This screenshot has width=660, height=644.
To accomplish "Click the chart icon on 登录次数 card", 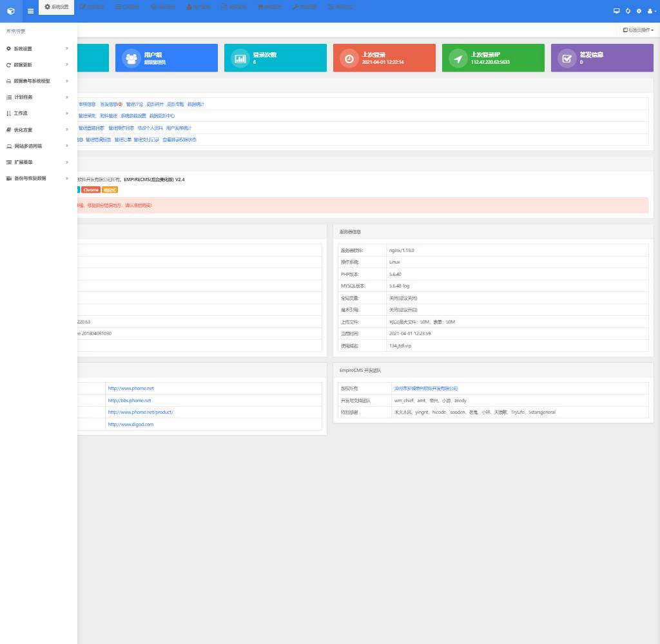I will point(240,59).
